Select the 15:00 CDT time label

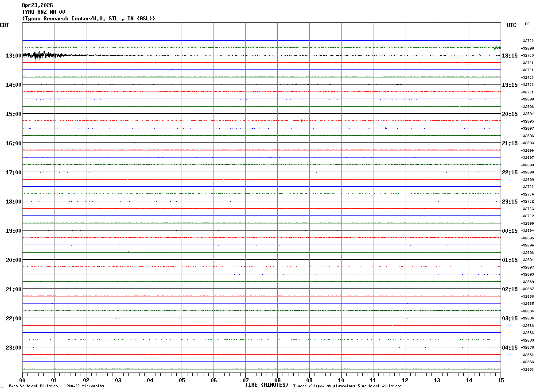coord(14,114)
